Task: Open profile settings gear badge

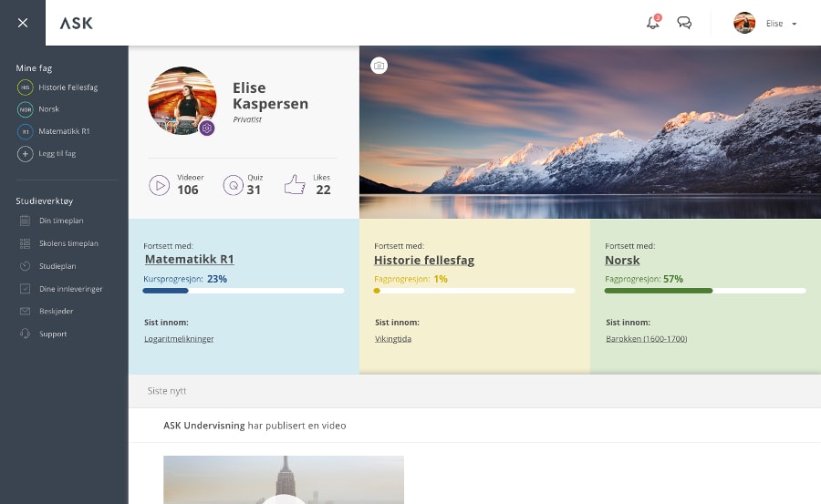Action: [x=207, y=128]
